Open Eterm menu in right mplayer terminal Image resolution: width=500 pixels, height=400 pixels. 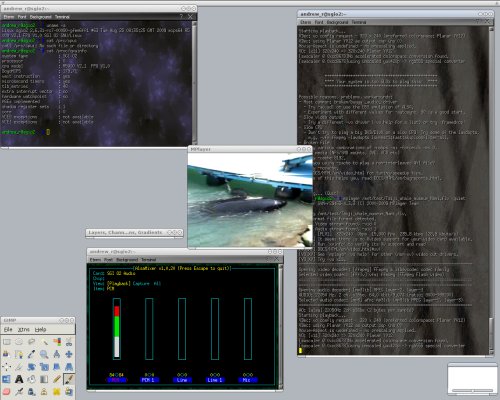click(306, 22)
